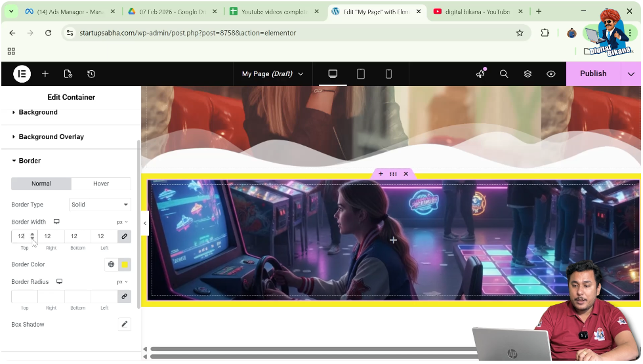Open the Structure layers icon
The height and width of the screenshot is (364, 643).
528,74
